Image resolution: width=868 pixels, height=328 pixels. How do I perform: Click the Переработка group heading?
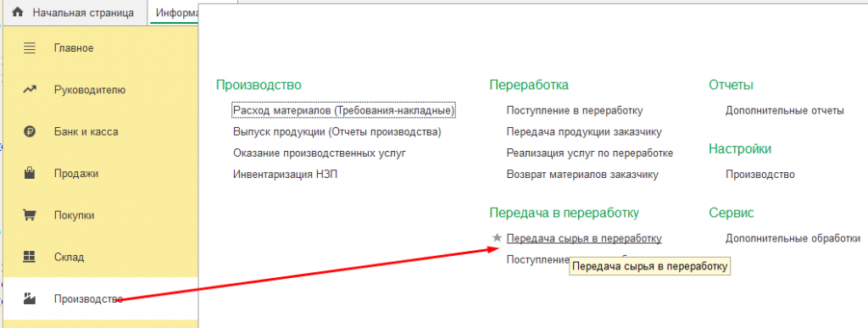tap(529, 86)
